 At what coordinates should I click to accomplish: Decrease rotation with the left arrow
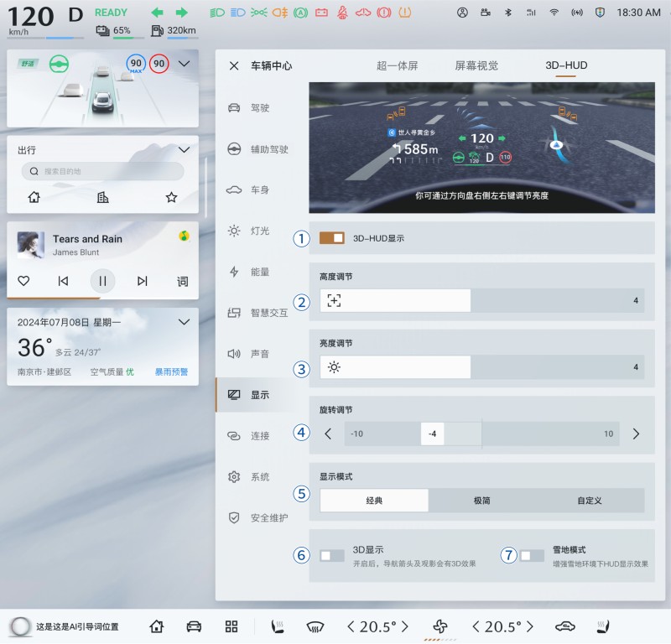click(x=328, y=434)
